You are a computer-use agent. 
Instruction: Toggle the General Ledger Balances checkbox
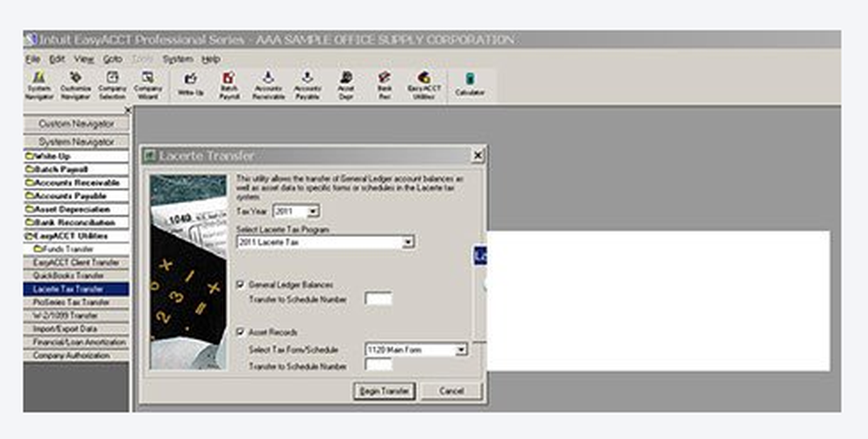pyautogui.click(x=240, y=284)
